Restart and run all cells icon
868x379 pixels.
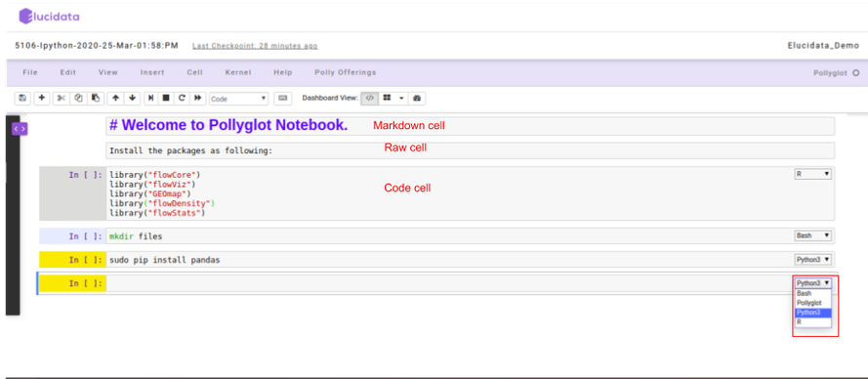[x=197, y=98]
